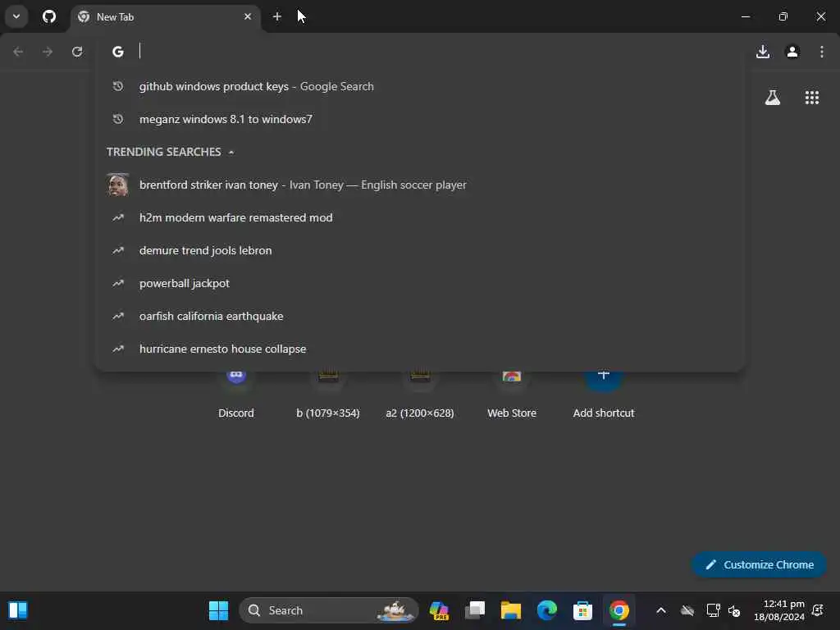Screen dimensions: 840x630
Task: Open Microsoft Edge from taskbar
Action: click(547, 610)
